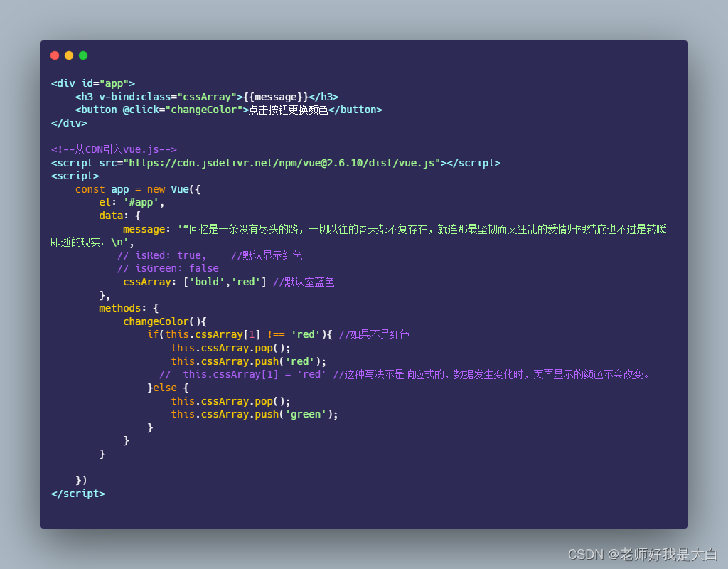The height and width of the screenshot is (569, 728).
Task: Click the changeColor(){ method definition
Action: 165,322
